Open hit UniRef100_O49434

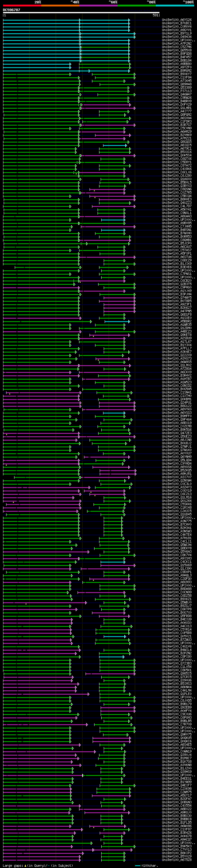tap(177, 37)
